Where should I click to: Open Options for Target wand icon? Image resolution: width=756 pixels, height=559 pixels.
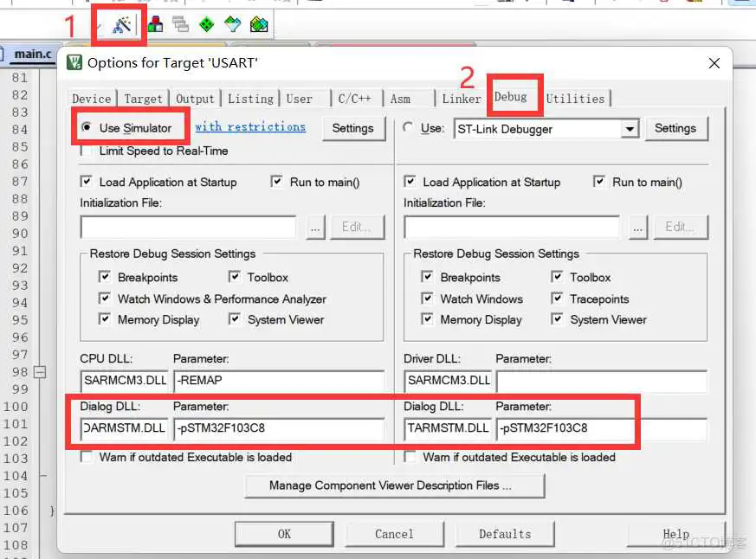tap(121, 24)
